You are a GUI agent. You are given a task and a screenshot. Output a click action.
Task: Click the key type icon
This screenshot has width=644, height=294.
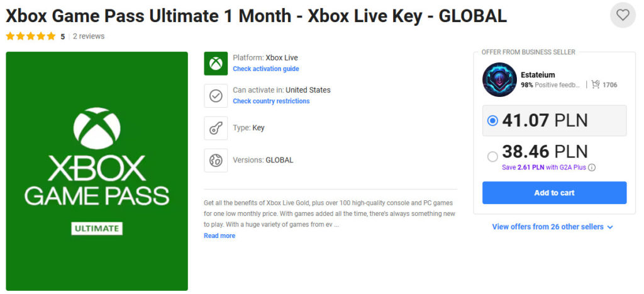[216, 128]
